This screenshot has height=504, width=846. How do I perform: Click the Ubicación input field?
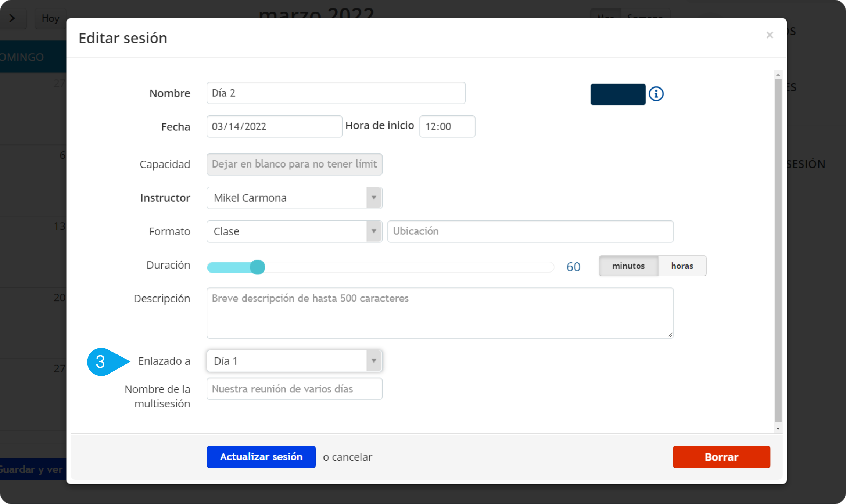pyautogui.click(x=530, y=231)
